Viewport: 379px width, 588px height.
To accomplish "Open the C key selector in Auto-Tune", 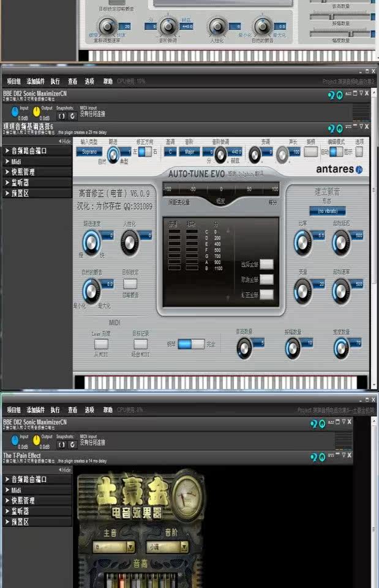I will 170,152.
